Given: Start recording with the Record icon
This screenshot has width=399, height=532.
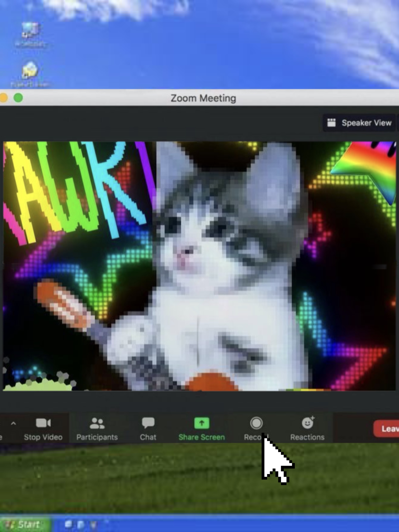Looking at the screenshot, I should [256, 423].
